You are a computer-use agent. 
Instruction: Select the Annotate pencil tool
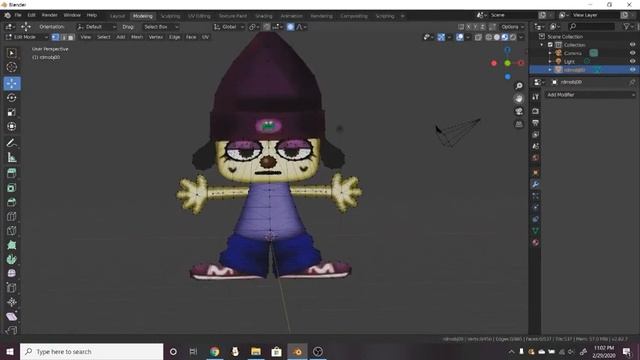(11, 143)
